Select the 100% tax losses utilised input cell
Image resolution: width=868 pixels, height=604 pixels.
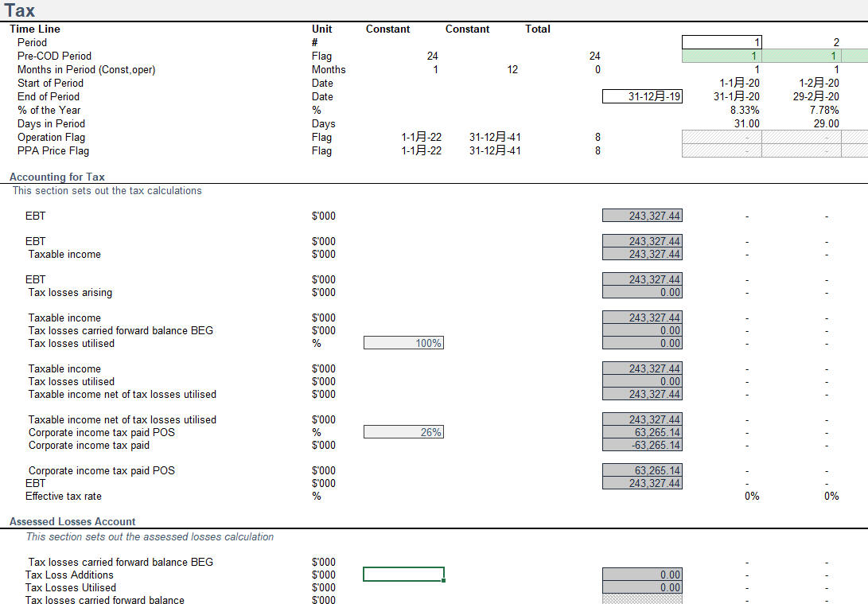[403, 343]
